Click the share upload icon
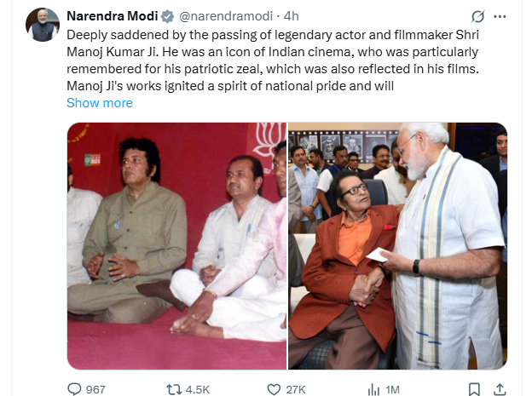Screen dimensions: 532x396 (x=500, y=389)
